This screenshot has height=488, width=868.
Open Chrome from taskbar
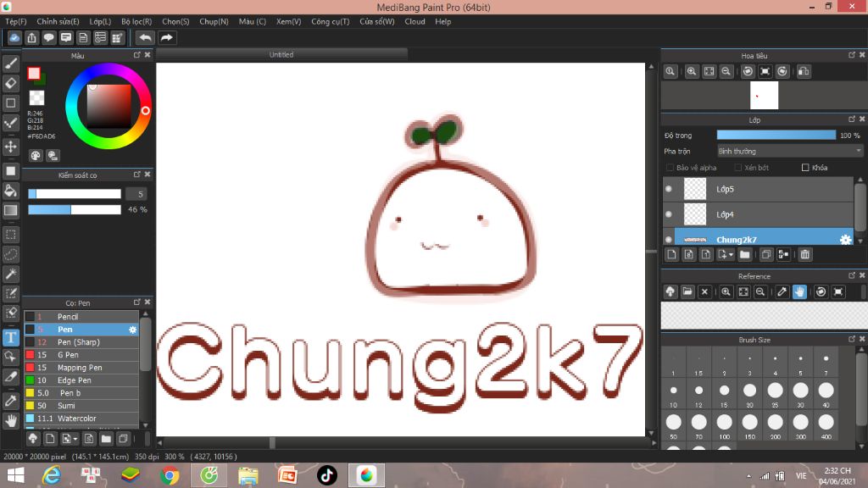pos(170,475)
